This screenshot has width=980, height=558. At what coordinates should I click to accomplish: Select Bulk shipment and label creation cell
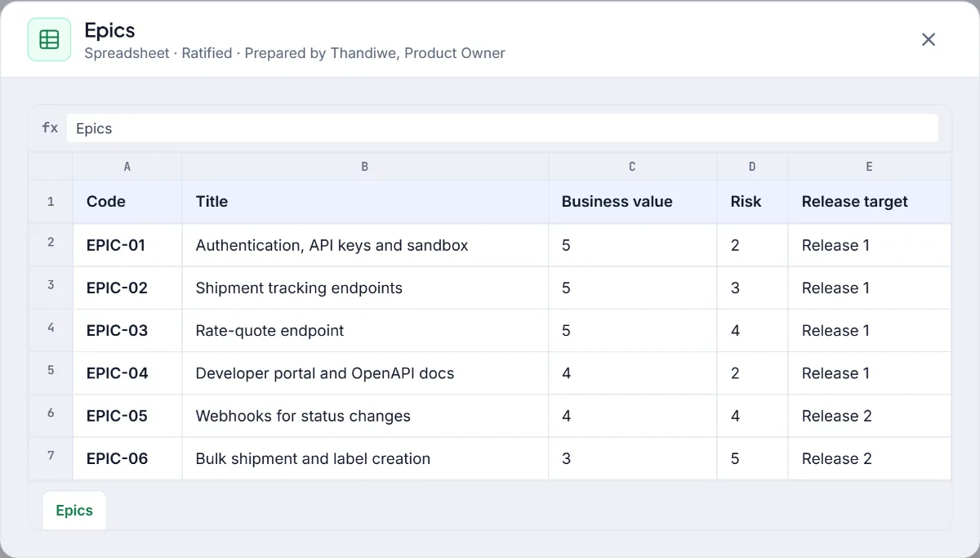365,458
